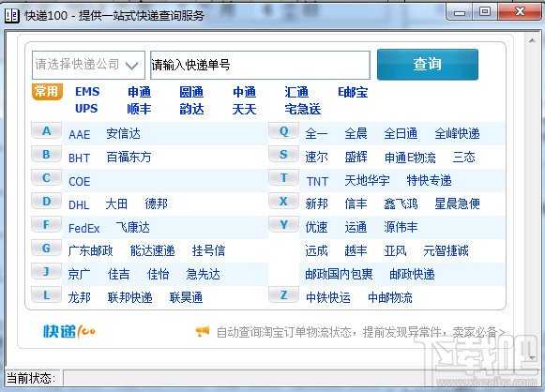Click the letter J index button

point(46,271)
